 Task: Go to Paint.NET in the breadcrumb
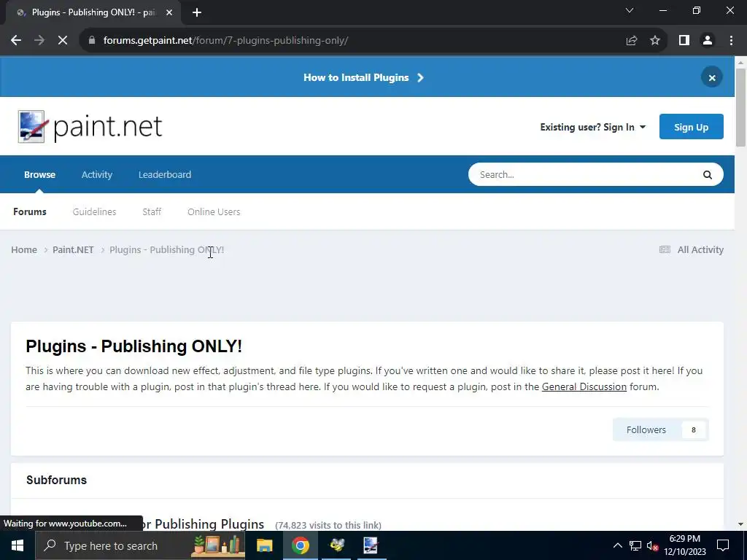coord(73,249)
